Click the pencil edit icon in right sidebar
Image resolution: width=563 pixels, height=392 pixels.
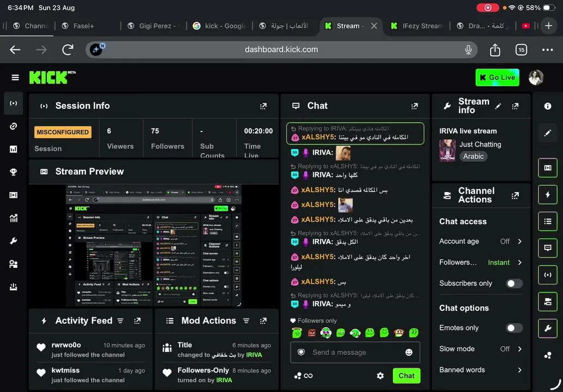[548, 133]
